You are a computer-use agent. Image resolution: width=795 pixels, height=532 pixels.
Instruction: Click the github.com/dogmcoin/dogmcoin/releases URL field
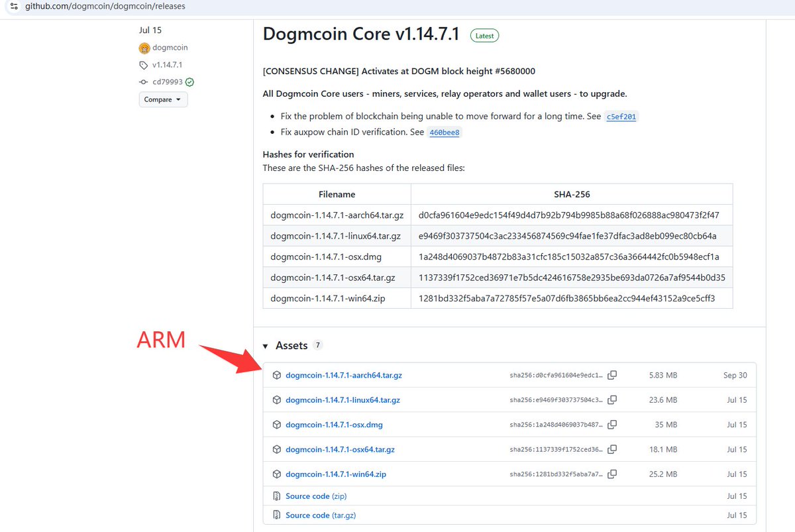pyautogui.click(x=105, y=6)
